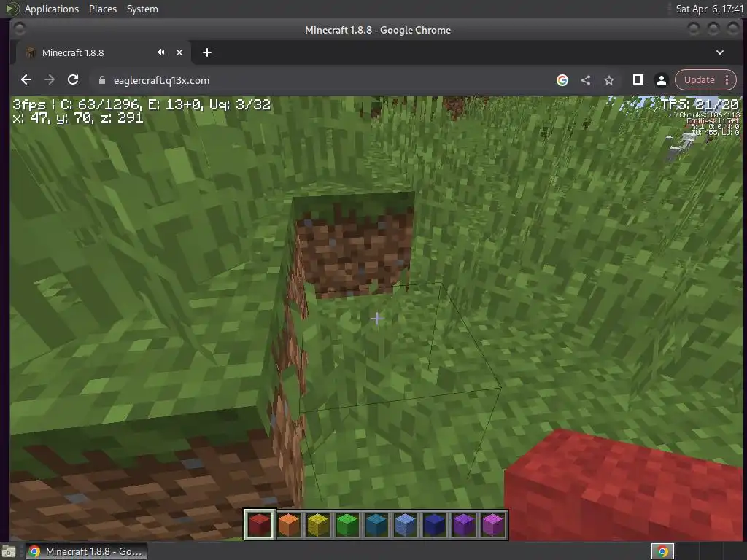Select the red wool hotbar slot

click(260, 525)
